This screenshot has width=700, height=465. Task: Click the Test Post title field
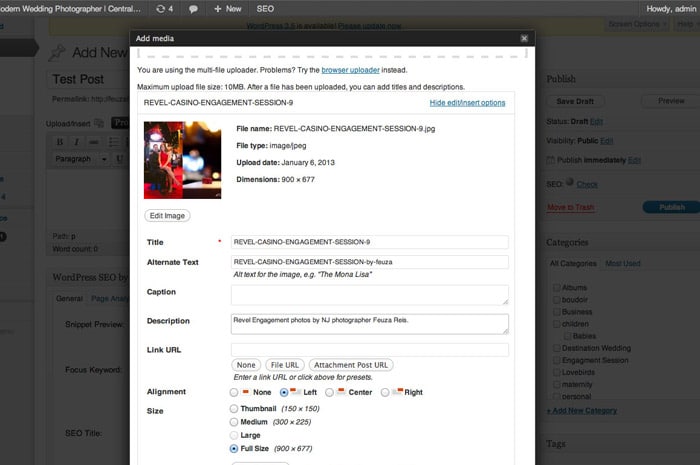[88, 79]
